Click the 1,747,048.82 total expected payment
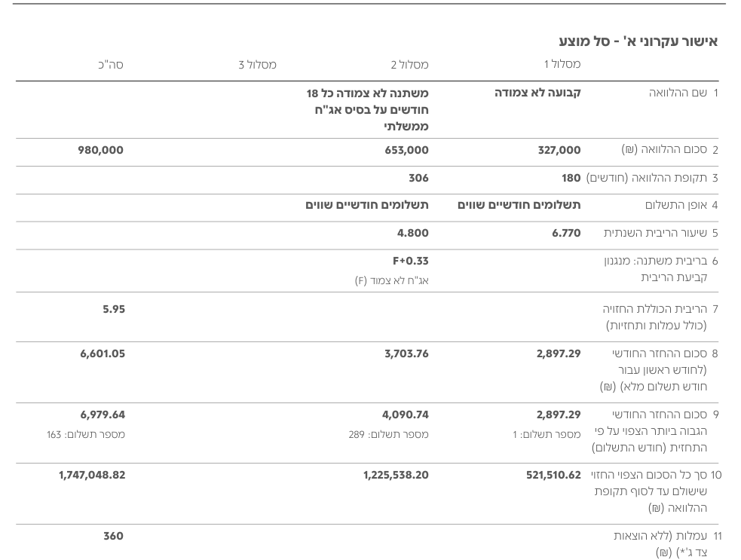741x560 pixels. [92, 475]
